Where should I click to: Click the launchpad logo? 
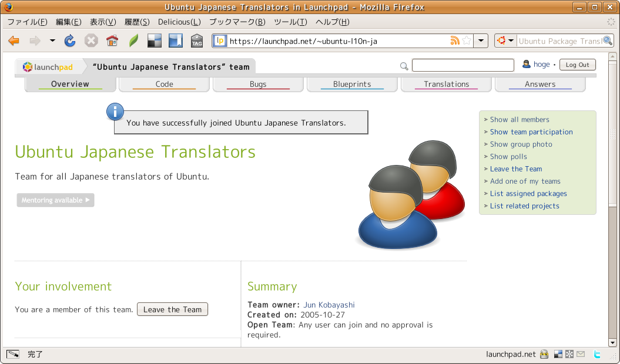[x=48, y=67]
